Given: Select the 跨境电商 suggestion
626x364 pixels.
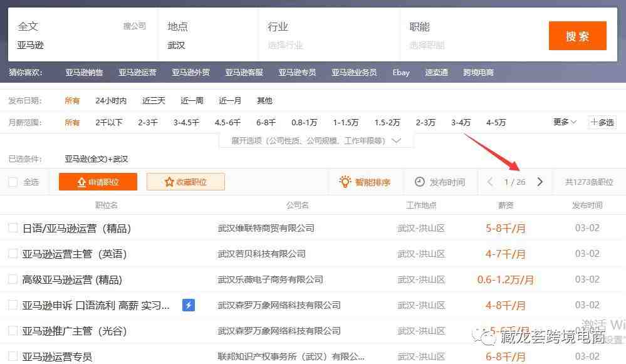Looking at the screenshot, I should pos(478,72).
